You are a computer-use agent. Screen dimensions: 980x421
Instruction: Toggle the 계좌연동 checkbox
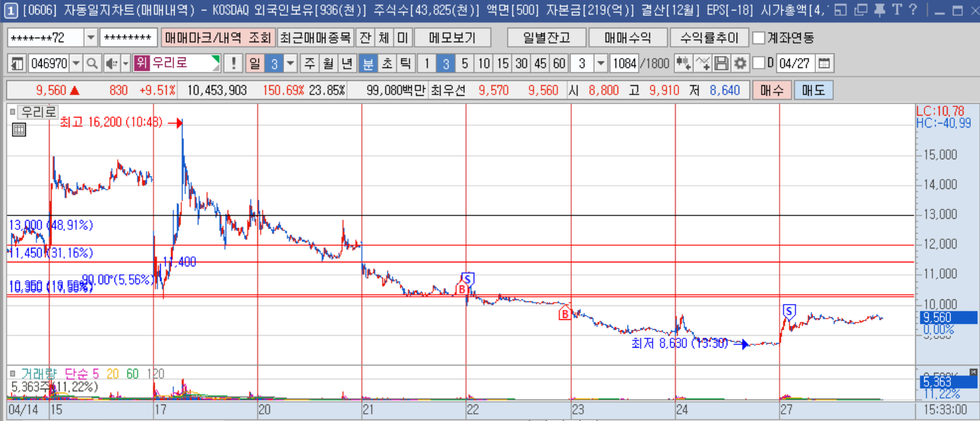tap(758, 38)
